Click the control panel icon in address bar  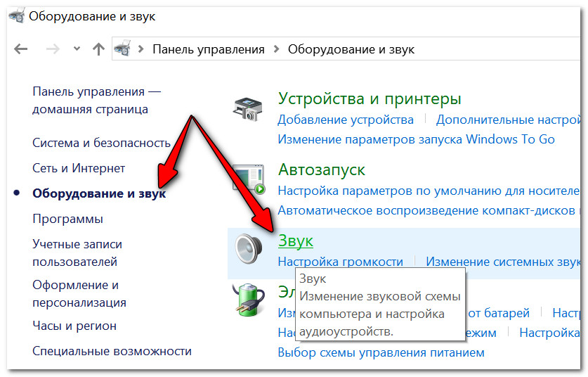point(123,49)
